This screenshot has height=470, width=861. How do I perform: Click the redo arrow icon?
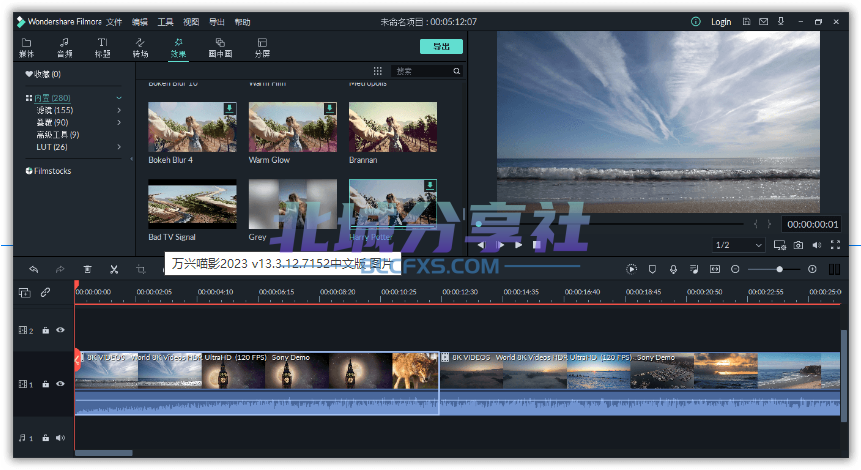coord(60,269)
